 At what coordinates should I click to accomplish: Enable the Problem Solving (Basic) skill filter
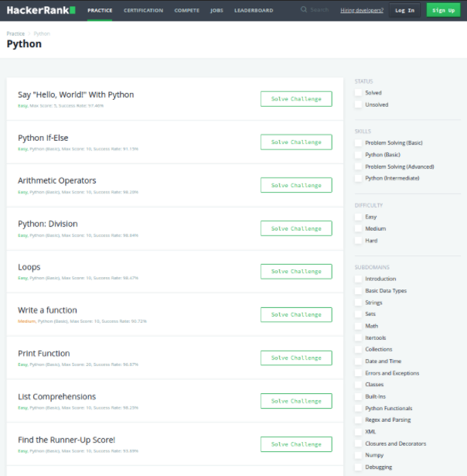(x=359, y=142)
